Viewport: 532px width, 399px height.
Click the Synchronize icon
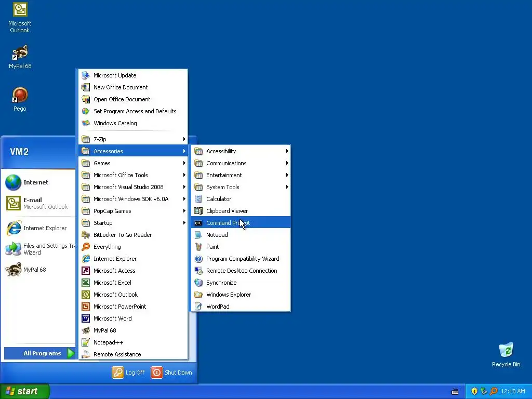[x=198, y=282]
